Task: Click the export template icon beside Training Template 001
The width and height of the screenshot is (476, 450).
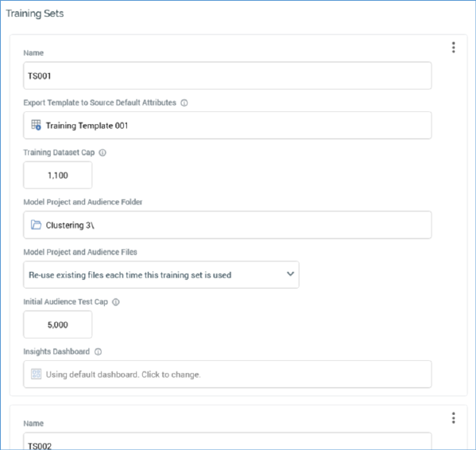Action: pos(36,125)
